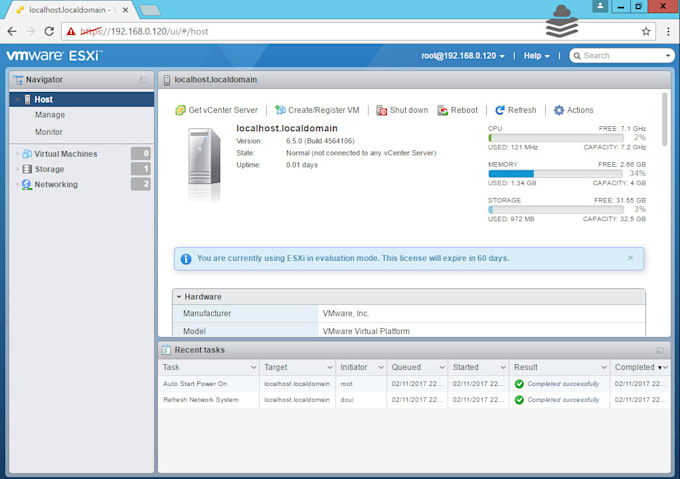Click the Reboot icon

[x=442, y=110]
